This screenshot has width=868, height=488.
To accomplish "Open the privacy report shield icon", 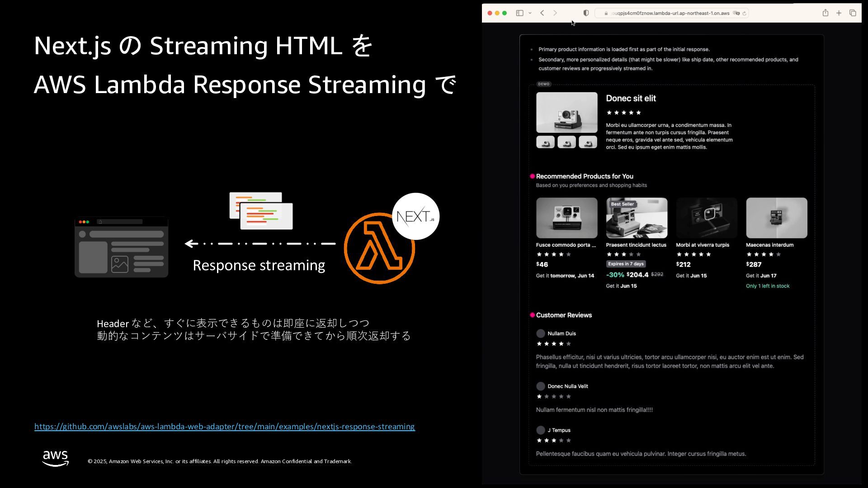I will tap(586, 13).
